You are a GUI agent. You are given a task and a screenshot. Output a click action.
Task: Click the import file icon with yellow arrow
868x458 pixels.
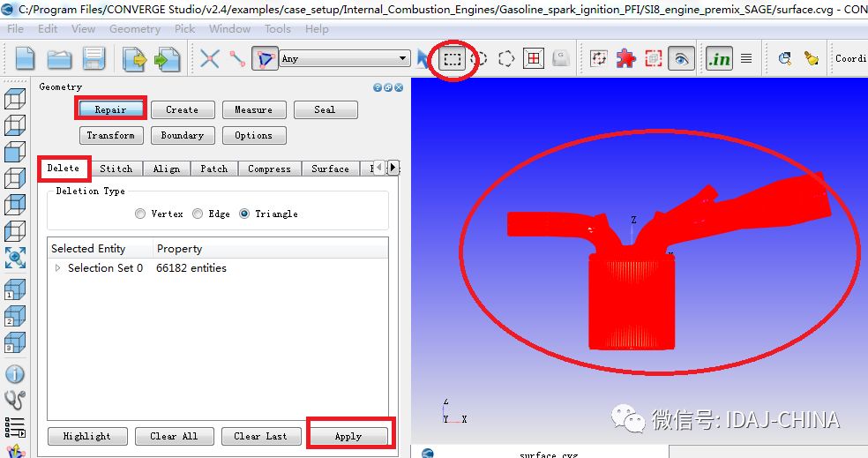click(x=134, y=59)
